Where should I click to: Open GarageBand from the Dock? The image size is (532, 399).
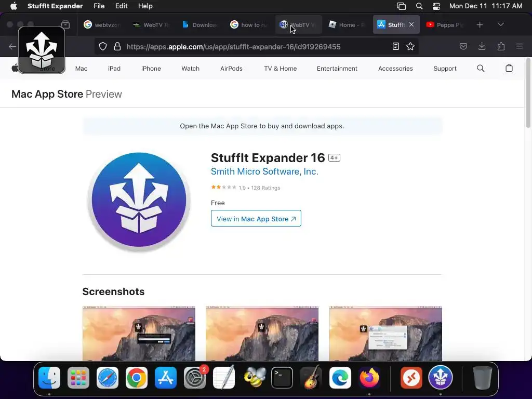[x=311, y=378]
